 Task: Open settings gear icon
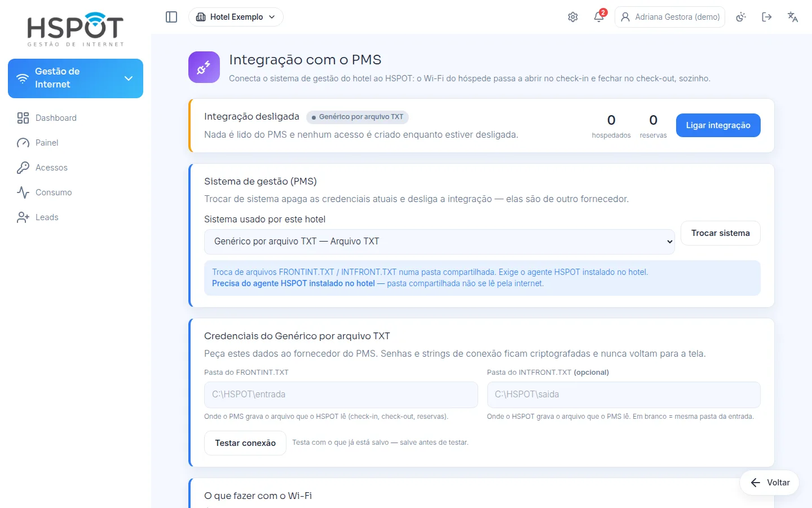(573, 17)
